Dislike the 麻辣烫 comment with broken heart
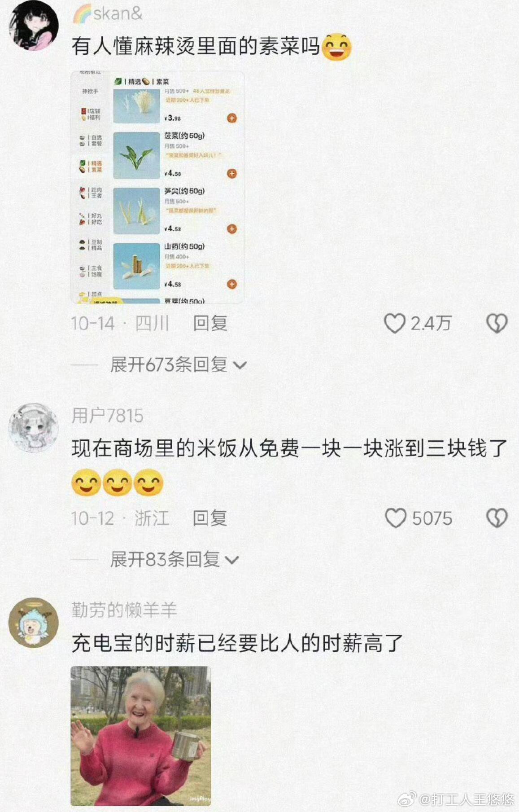The width and height of the screenshot is (519, 812). 497,324
